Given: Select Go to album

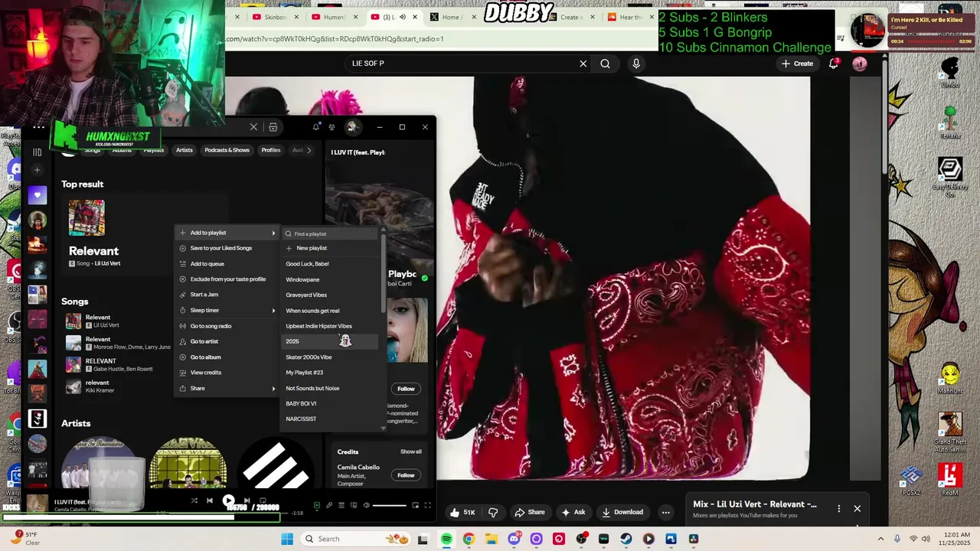Looking at the screenshot, I should 227,357.
